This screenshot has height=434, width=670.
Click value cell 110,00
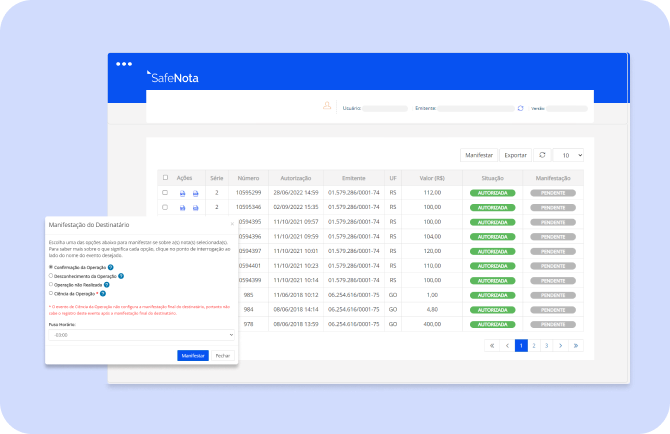[x=432, y=266]
